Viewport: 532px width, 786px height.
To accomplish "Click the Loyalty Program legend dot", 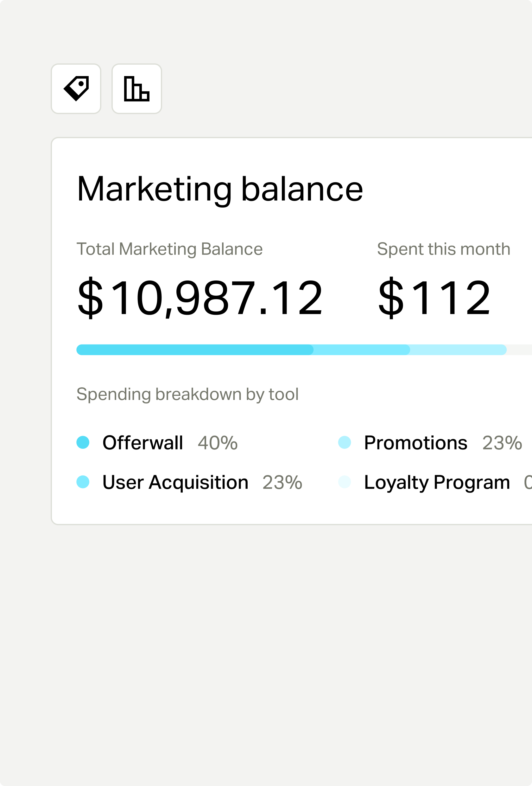I will click(345, 482).
